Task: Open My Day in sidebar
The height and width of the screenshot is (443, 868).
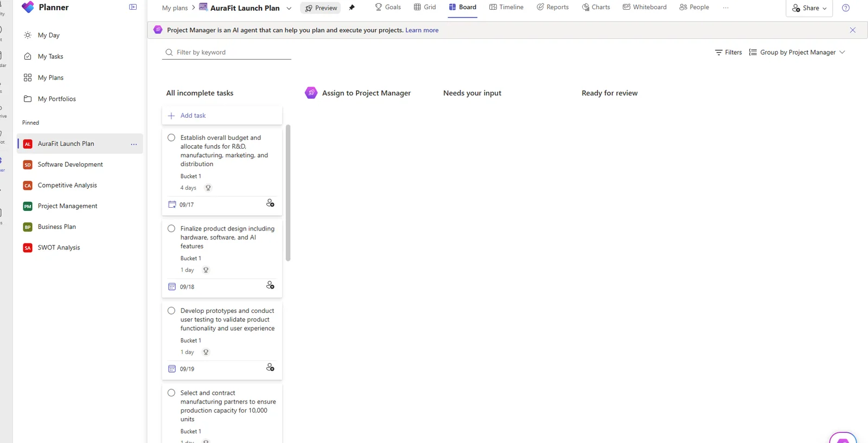Action: [49, 35]
